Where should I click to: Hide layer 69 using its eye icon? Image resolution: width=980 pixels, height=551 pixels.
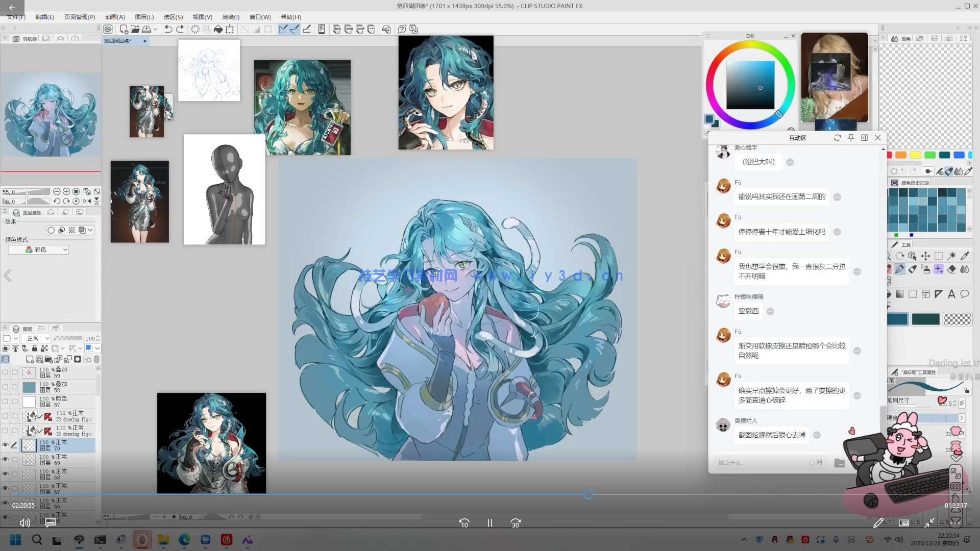click(5, 459)
